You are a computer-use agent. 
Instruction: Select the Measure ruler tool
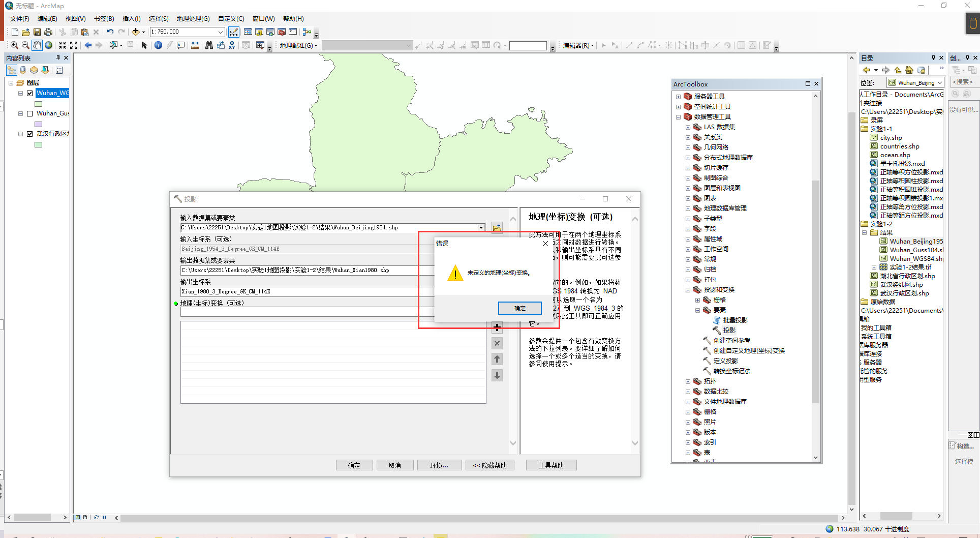pyautogui.click(x=195, y=45)
